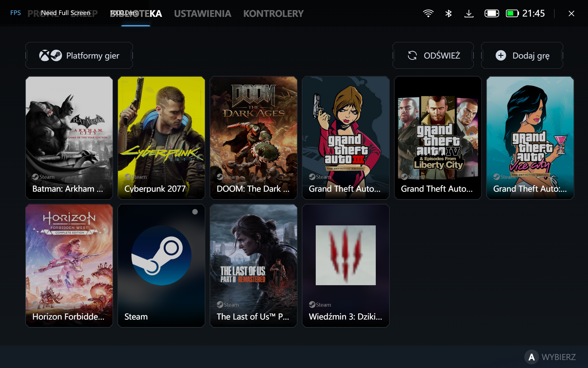Screen dimensions: 588x368
Task: Click 'Batman: Arkham ...' title text
Action: click(x=68, y=189)
